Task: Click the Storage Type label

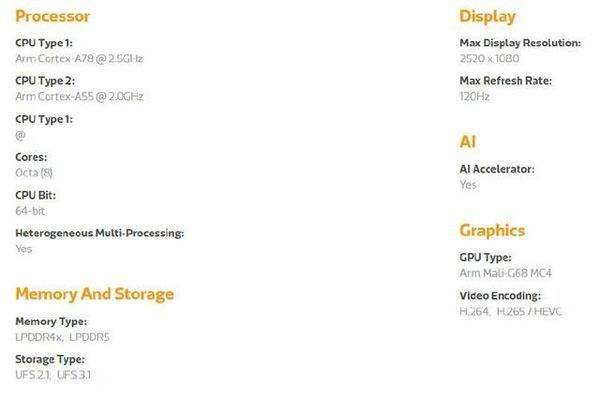Action: tap(50, 360)
